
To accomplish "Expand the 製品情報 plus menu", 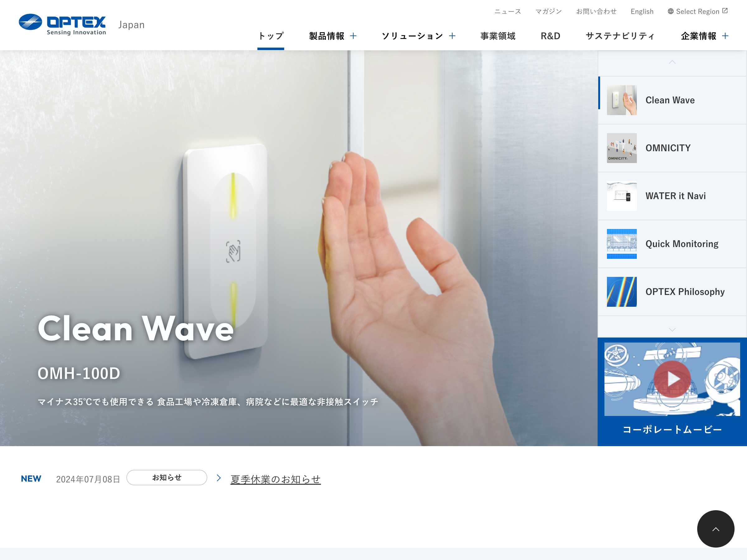I will 353,36.
